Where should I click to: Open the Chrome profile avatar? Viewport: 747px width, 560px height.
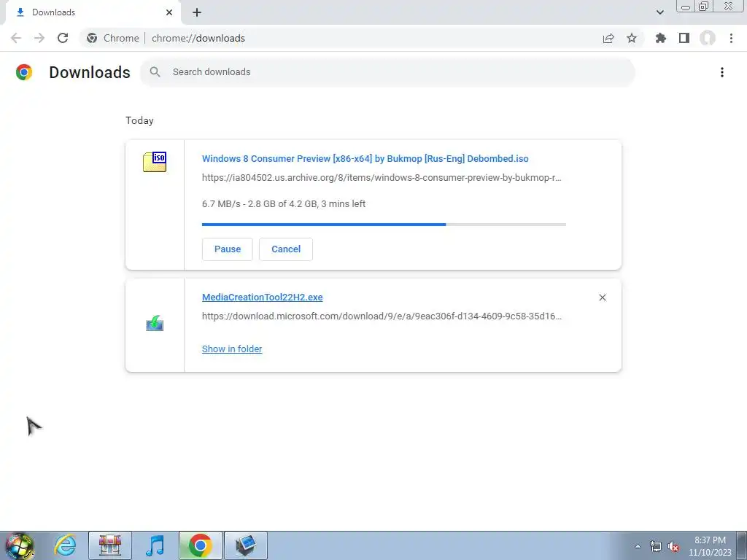tap(708, 38)
